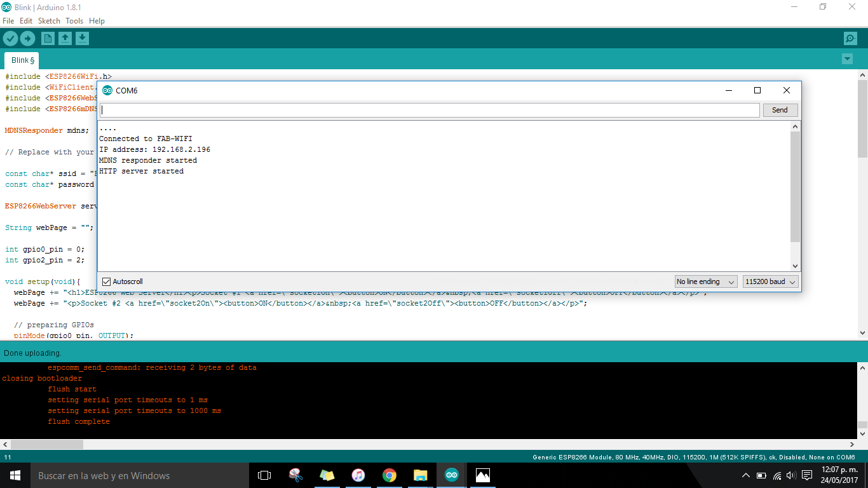
Task: Click the battery tray icon
Action: click(x=761, y=475)
